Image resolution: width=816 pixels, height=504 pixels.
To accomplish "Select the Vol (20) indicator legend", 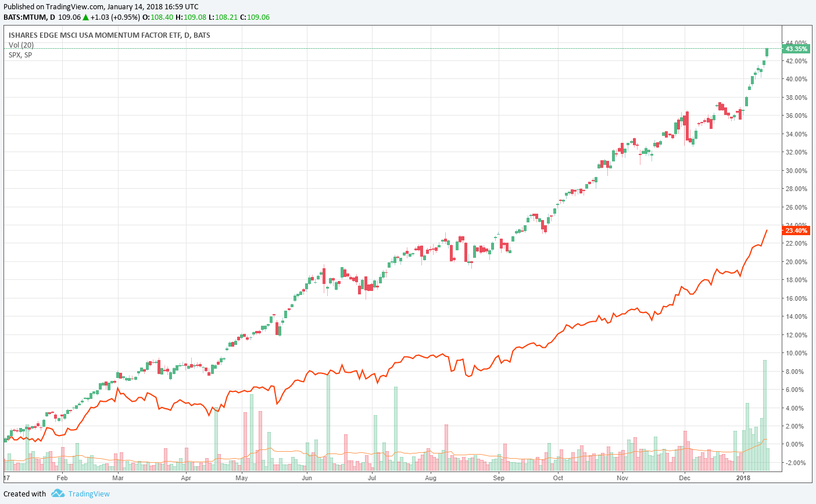I will (21, 45).
